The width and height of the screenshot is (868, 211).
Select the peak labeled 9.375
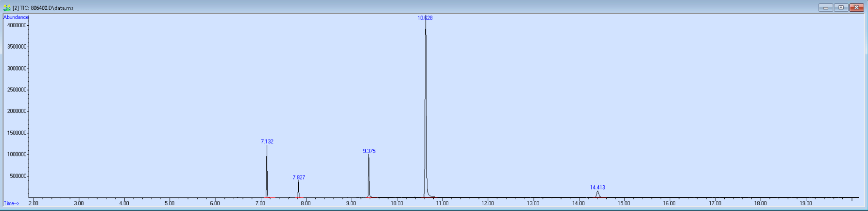[x=369, y=151]
